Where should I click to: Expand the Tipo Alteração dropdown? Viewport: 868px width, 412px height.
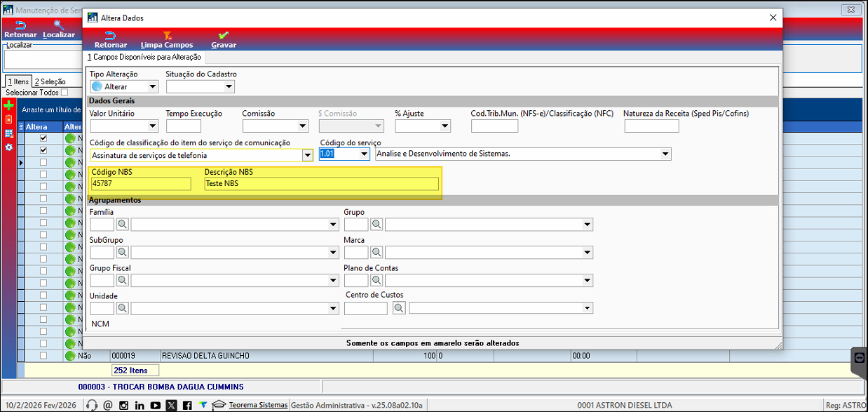[152, 87]
